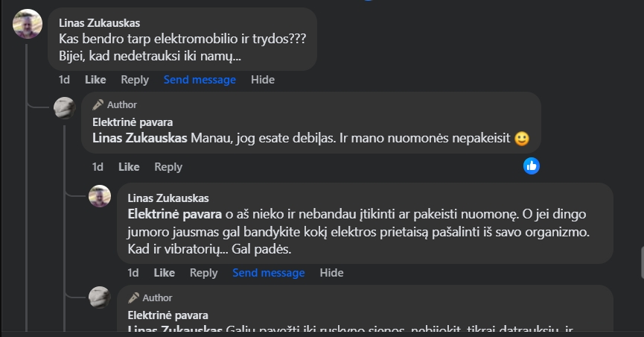Open Linas Zukauskas profile name at top
Image resolution: width=644 pixels, height=337 pixels.
click(x=99, y=22)
